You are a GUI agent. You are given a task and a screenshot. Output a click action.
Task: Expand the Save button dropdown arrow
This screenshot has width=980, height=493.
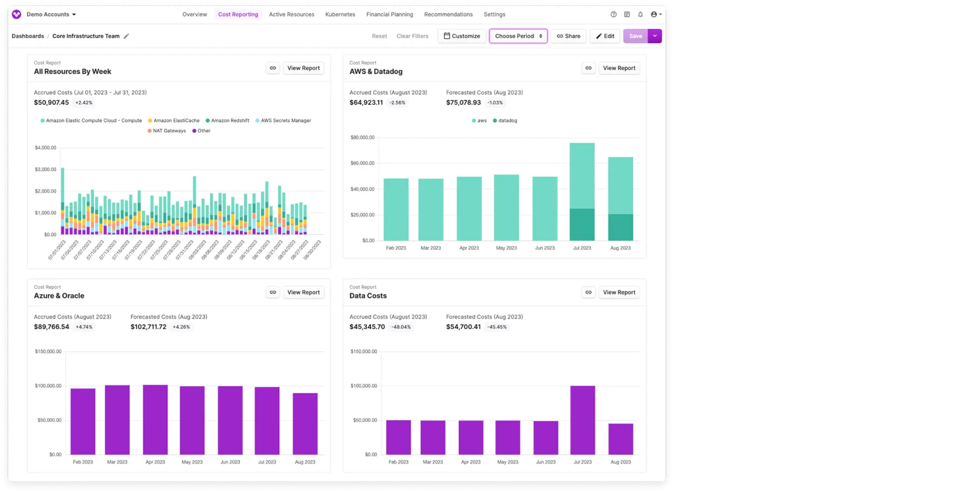655,36
